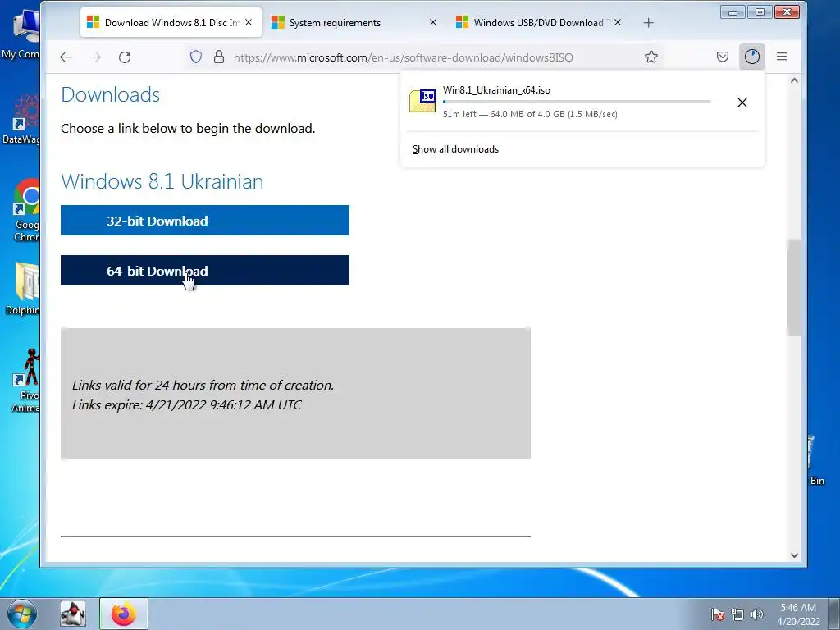Viewport: 840px width, 630px height.
Task: Click the Downloads page heading
Action: pyautogui.click(x=111, y=95)
